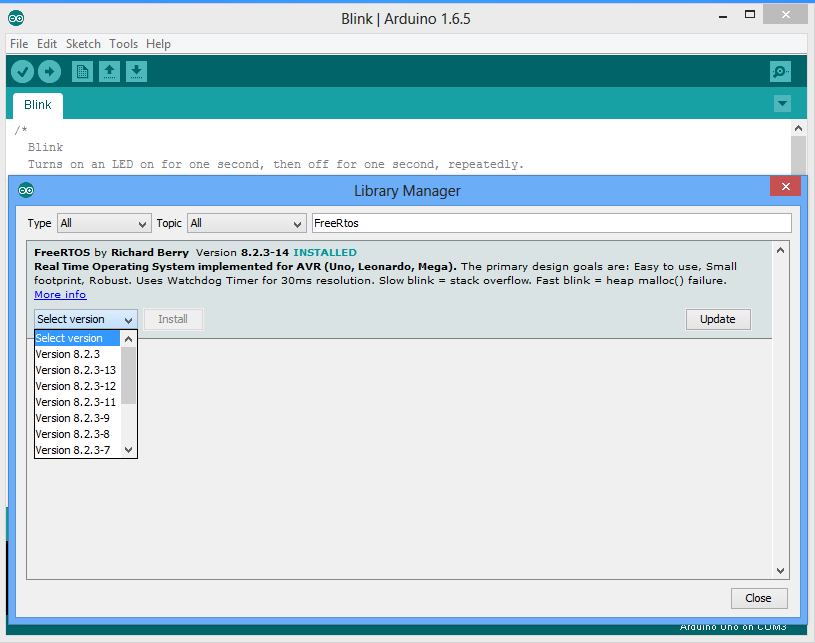Click version list scrollbar down arrow

pyautogui.click(x=129, y=450)
